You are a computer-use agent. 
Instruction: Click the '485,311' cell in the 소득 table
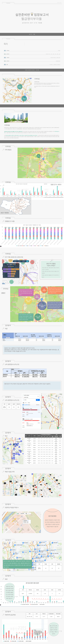(x=17, y=375)
